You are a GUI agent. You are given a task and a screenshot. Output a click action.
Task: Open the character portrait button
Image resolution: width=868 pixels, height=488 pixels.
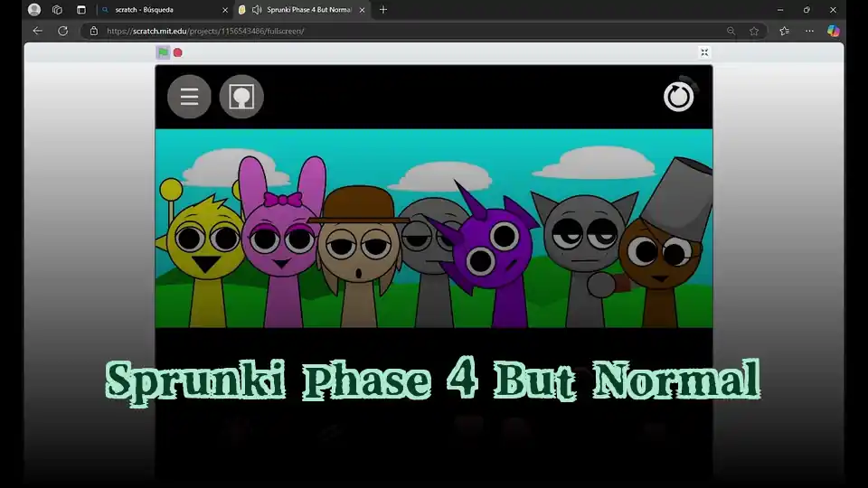pos(241,97)
